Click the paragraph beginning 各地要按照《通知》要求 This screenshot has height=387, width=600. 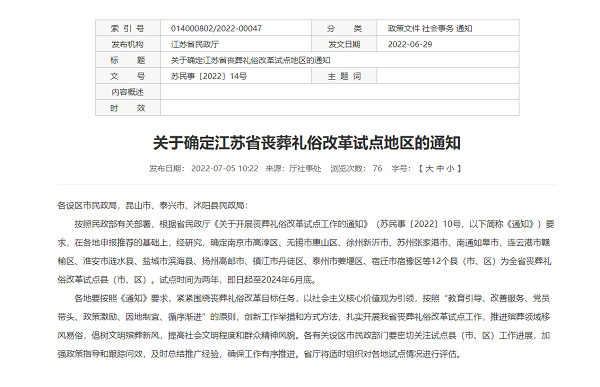coord(304,326)
